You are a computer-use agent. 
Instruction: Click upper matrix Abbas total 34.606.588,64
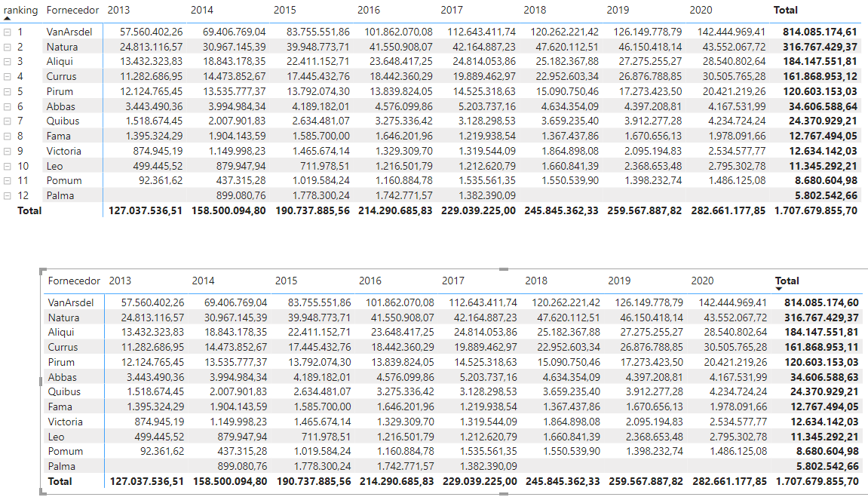tap(824, 106)
